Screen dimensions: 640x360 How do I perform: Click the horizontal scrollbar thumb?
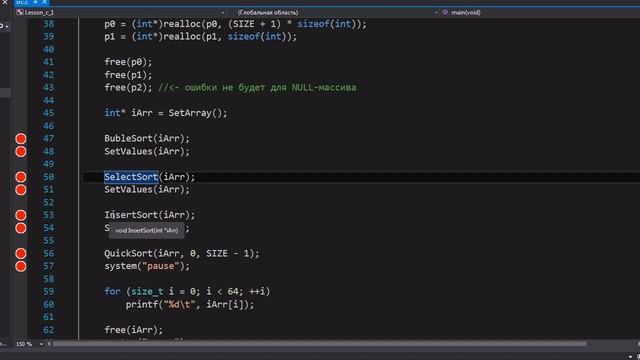coord(320,344)
